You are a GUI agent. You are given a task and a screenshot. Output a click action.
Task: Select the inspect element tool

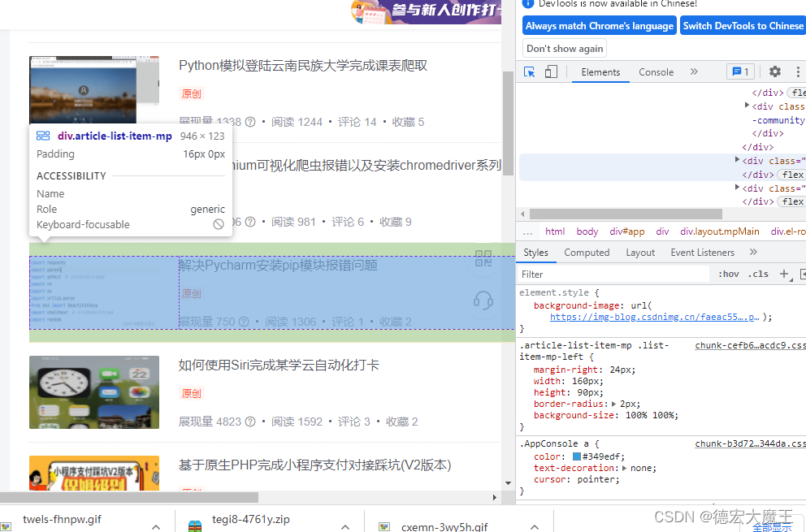pos(530,72)
